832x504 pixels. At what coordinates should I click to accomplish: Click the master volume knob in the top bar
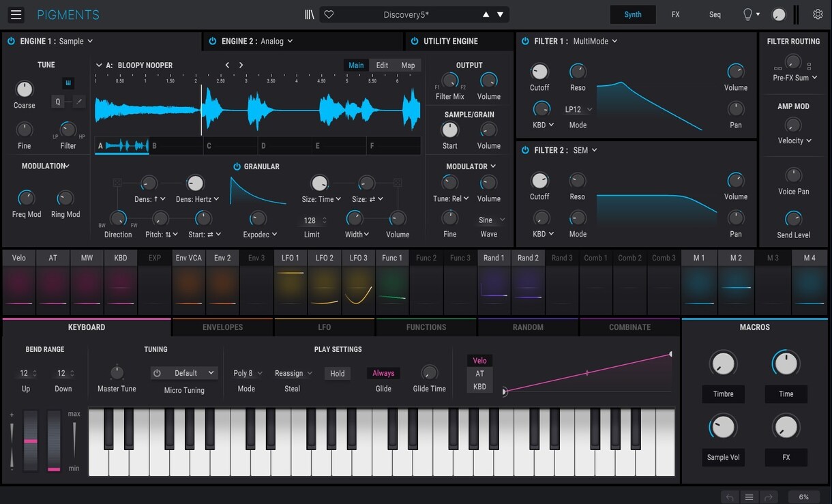[x=779, y=14]
